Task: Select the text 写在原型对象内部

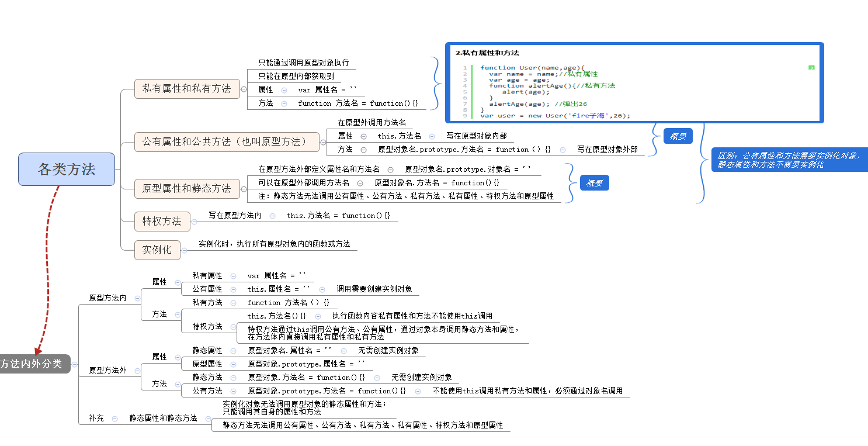Action: pos(477,136)
